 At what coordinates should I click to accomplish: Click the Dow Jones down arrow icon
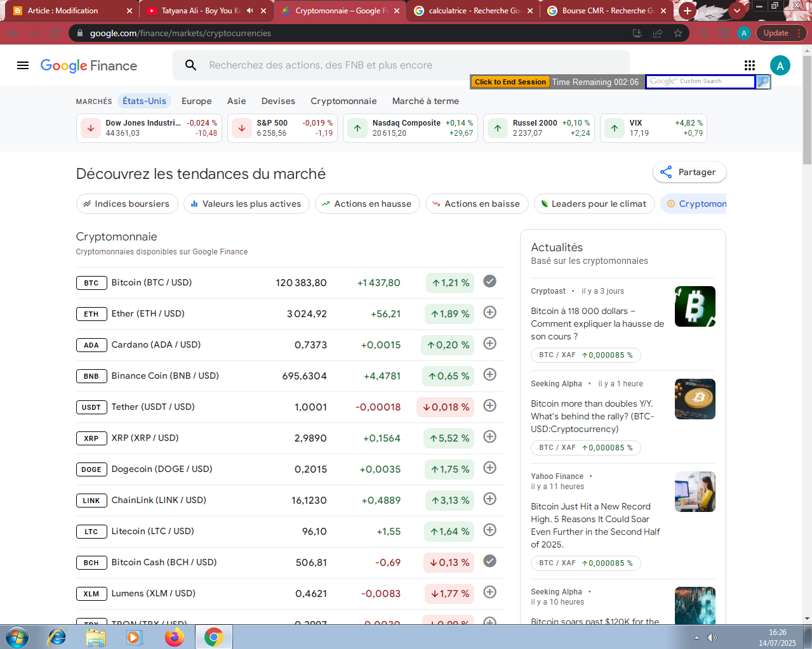coord(91,128)
